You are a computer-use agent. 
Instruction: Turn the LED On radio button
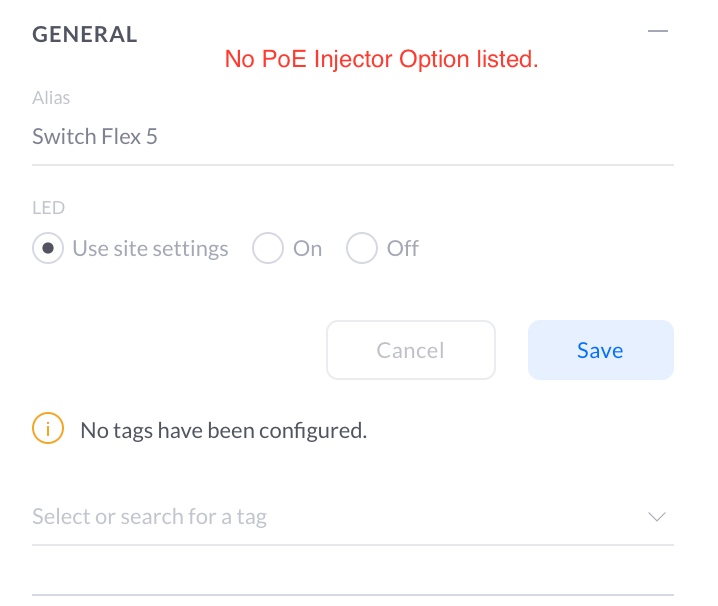[268, 248]
